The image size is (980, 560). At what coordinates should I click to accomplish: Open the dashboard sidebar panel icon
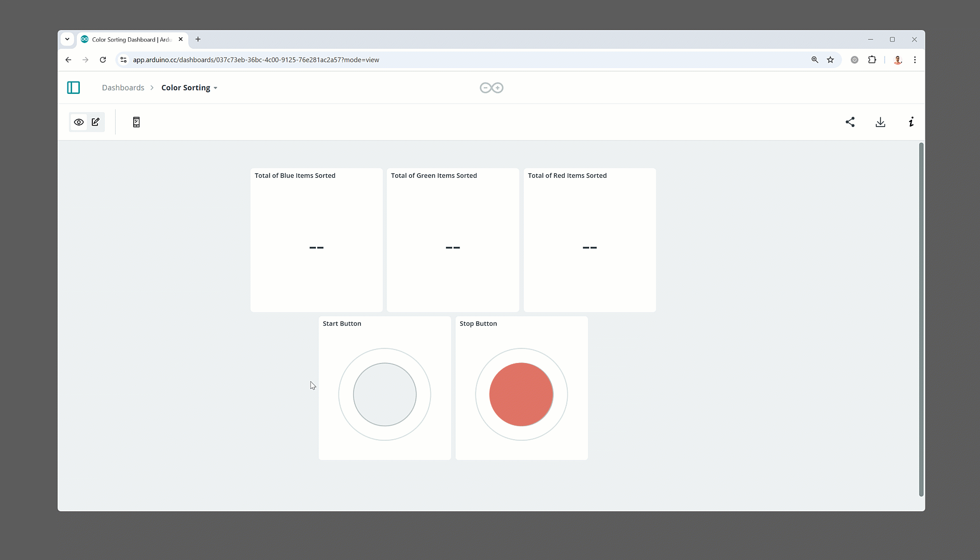(73, 87)
